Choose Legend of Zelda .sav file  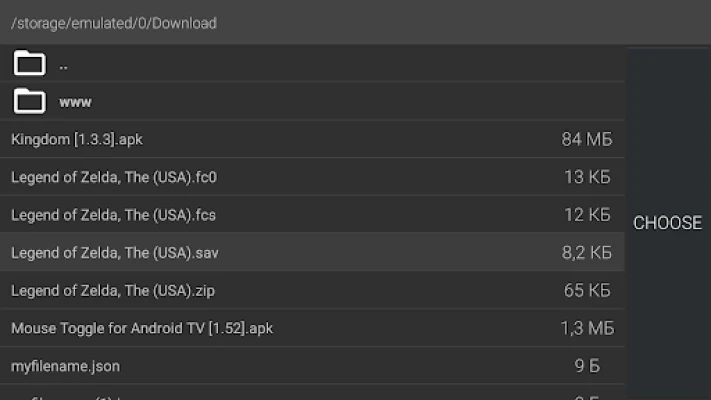pos(115,253)
